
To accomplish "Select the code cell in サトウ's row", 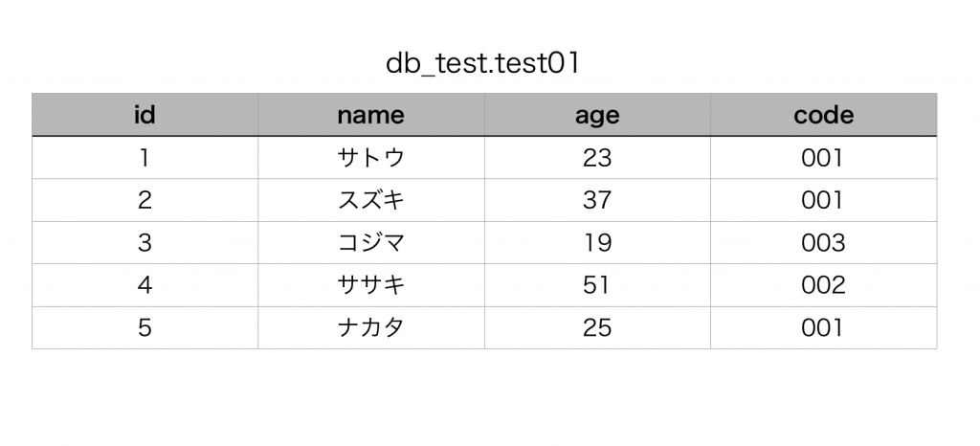I will (823, 158).
